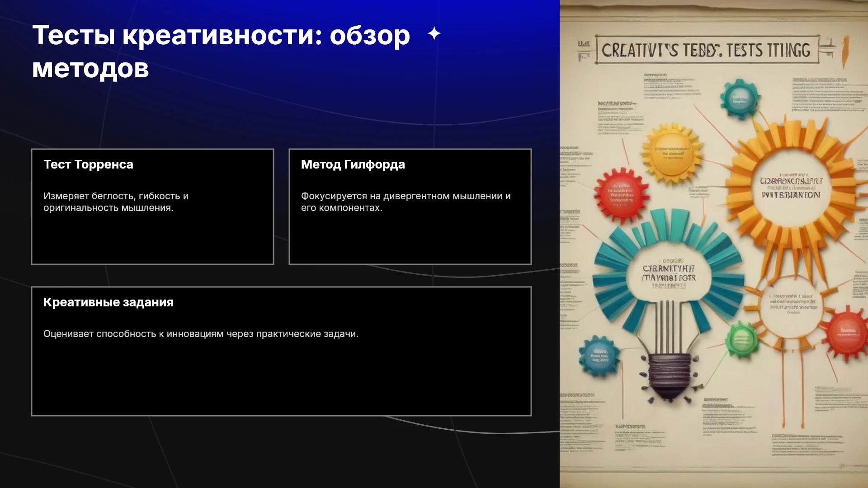This screenshot has height=488, width=868.
Task: Click the 'Метод Гилфорда' card heading
Action: point(353,164)
